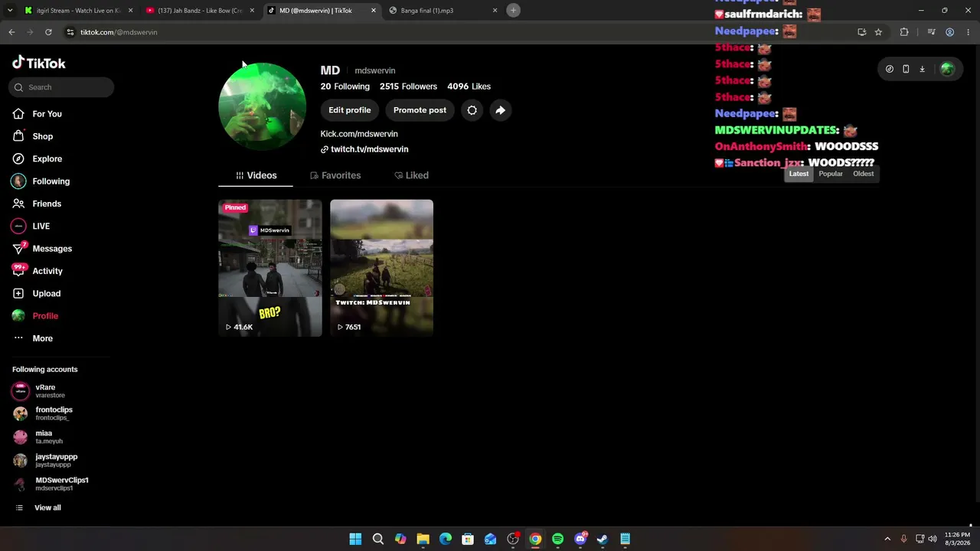Open the TikTok Shop page
The height and width of the screenshot is (551, 980).
[x=32, y=136]
